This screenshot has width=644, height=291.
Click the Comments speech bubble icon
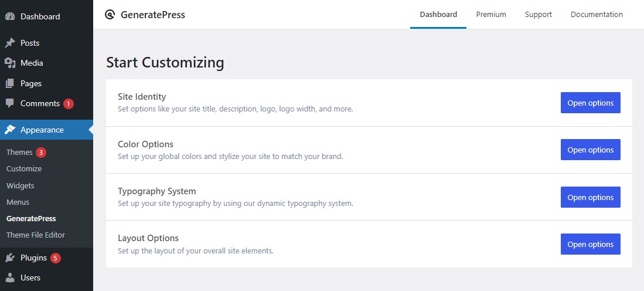(x=10, y=104)
